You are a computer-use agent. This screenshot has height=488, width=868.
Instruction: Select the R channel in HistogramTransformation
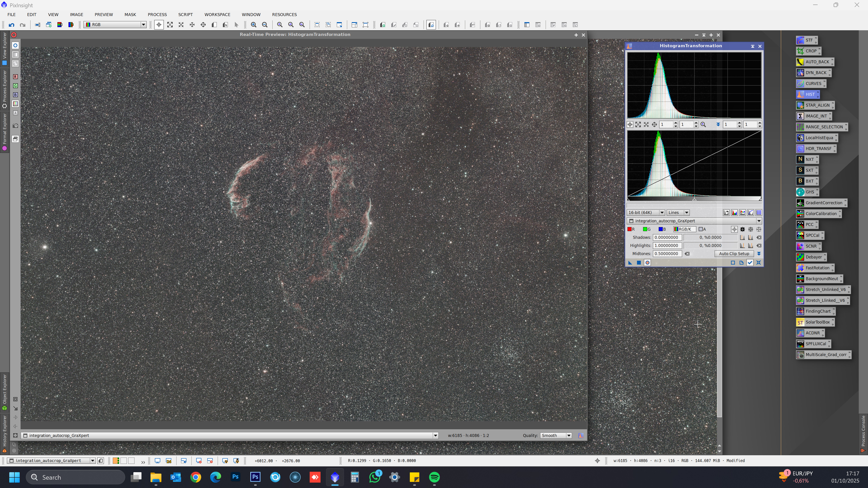click(631, 229)
